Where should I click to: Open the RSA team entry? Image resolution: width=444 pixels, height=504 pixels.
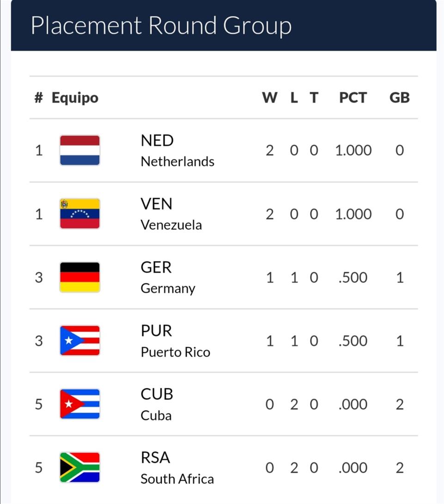156,457
